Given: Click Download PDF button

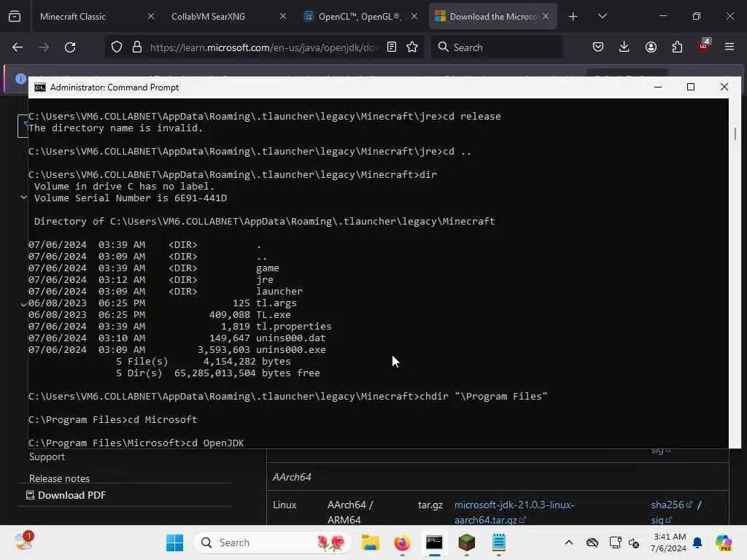Looking at the screenshot, I should coord(66,495).
